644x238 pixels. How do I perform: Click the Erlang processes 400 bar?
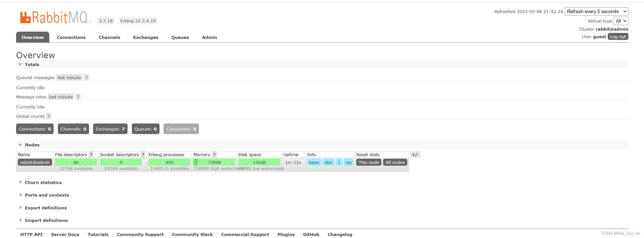coord(169,162)
